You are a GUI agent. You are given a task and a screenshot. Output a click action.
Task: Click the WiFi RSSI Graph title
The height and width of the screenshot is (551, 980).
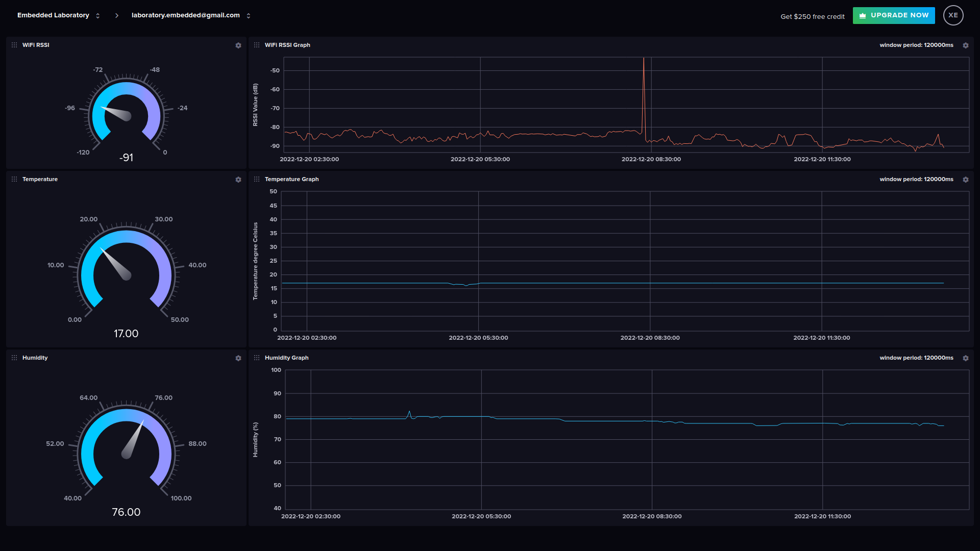pos(287,45)
